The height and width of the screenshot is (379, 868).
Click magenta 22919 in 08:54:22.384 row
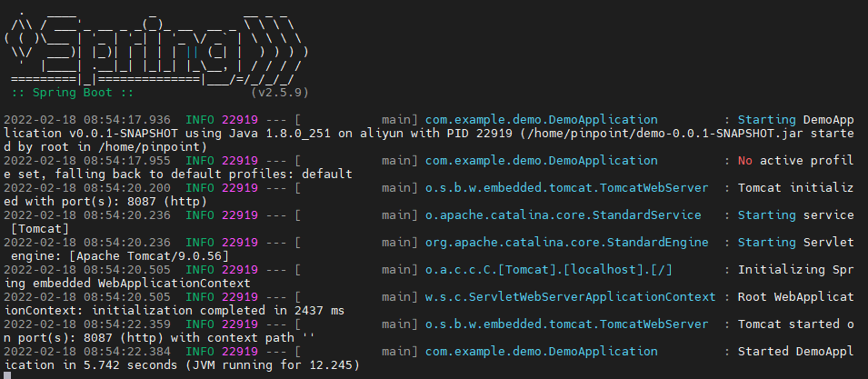point(240,352)
